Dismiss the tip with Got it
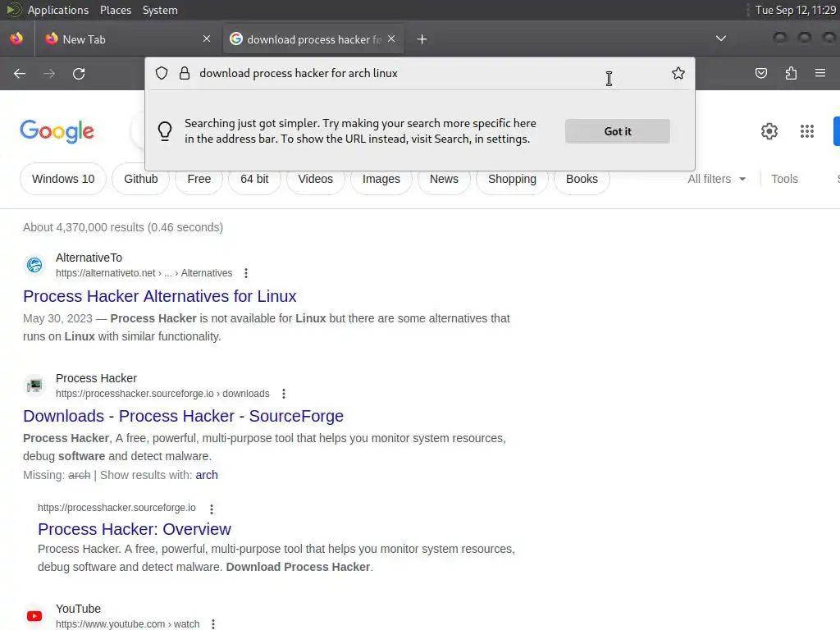The height and width of the screenshot is (630, 840). point(618,131)
